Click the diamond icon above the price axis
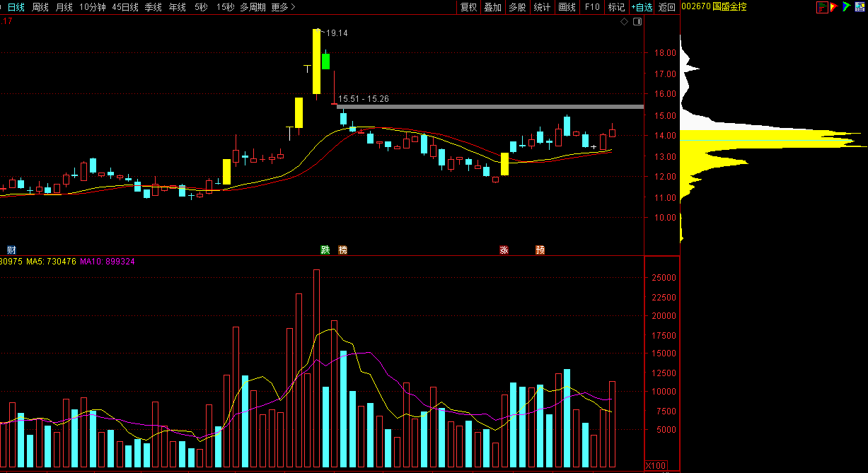This screenshot has height=473, width=868. point(625,22)
